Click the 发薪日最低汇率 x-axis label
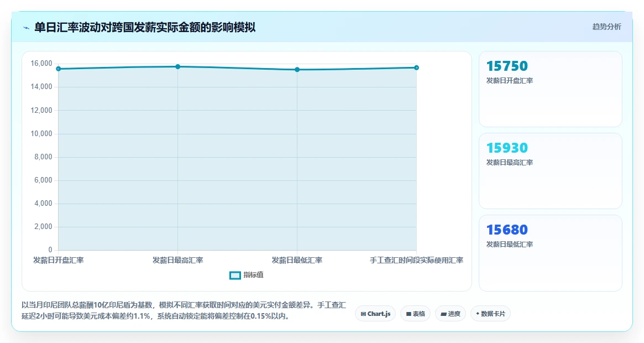The width and height of the screenshot is (644, 343). [x=297, y=261]
